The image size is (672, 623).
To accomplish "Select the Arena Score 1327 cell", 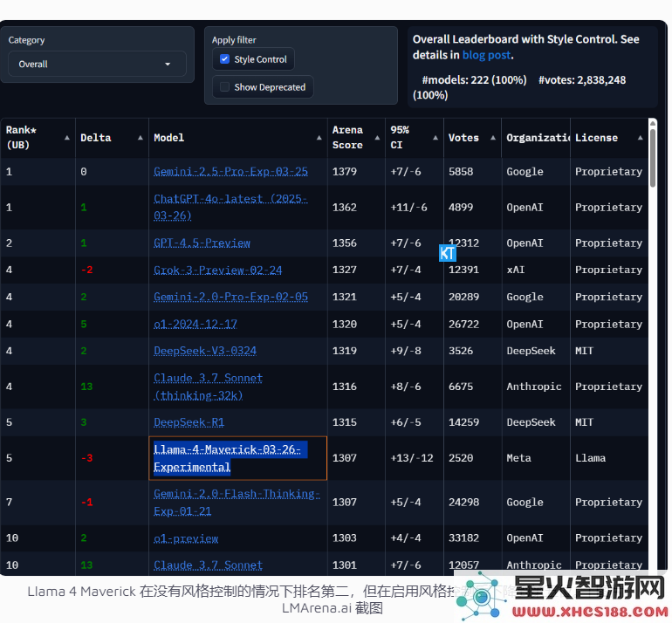I will (x=356, y=270).
